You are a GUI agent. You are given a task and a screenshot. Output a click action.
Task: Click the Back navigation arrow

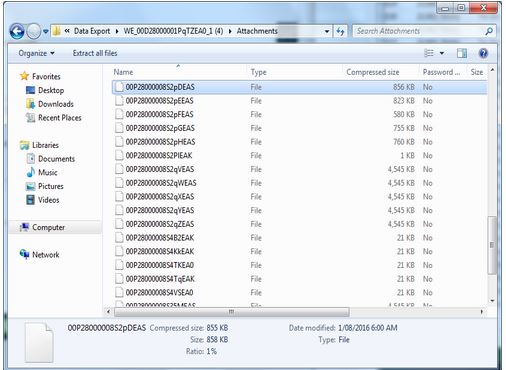click(x=17, y=31)
